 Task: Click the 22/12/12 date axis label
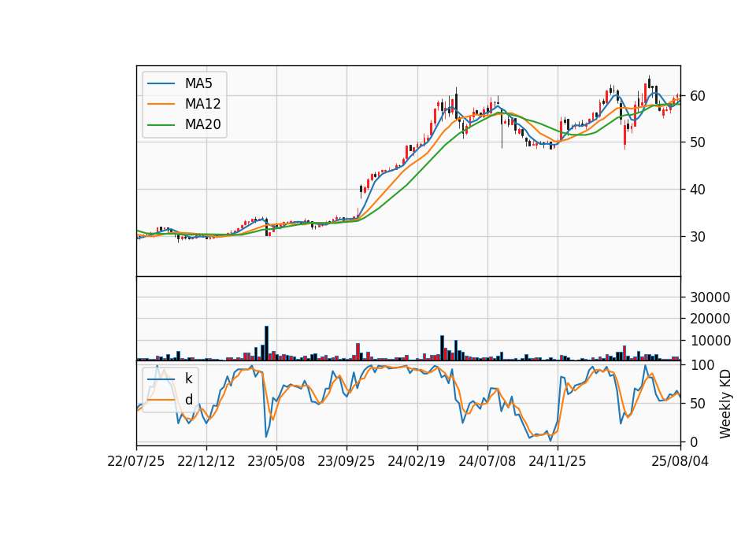point(206,461)
